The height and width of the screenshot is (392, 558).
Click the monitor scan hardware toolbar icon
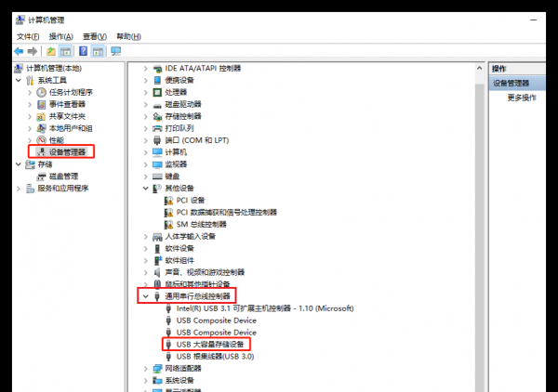click(115, 51)
